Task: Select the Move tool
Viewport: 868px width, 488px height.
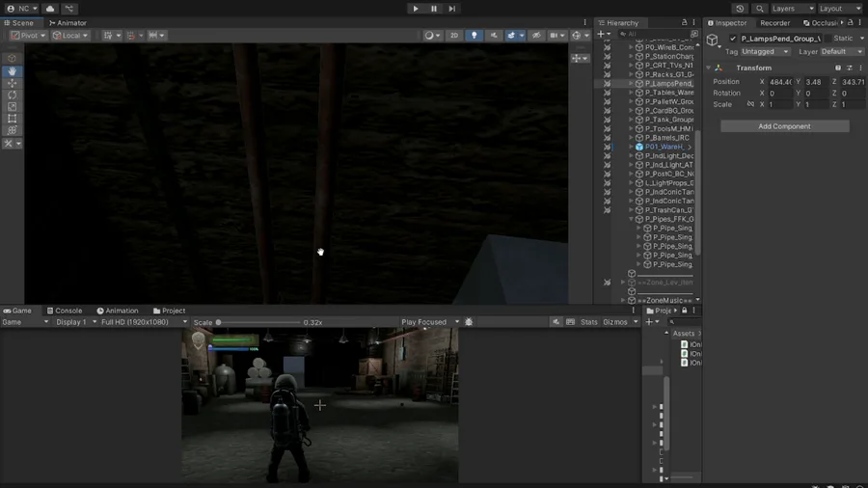Action: (x=12, y=83)
